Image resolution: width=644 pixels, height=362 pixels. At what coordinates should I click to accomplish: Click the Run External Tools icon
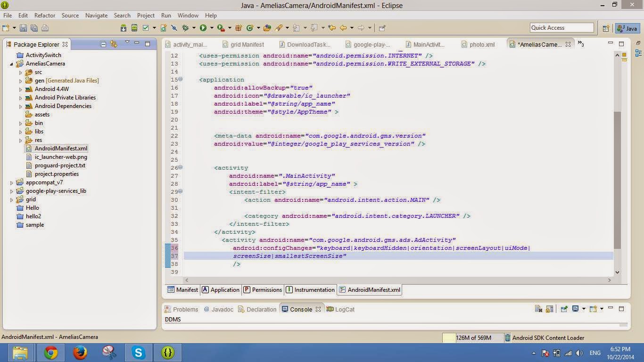(x=221, y=28)
